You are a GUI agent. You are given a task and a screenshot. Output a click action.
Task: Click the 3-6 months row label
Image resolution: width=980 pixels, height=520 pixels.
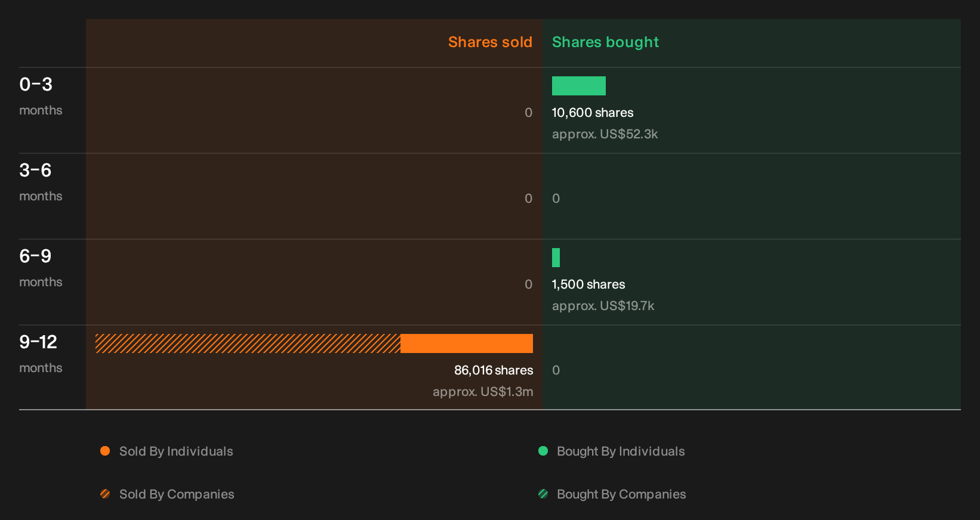[41, 182]
